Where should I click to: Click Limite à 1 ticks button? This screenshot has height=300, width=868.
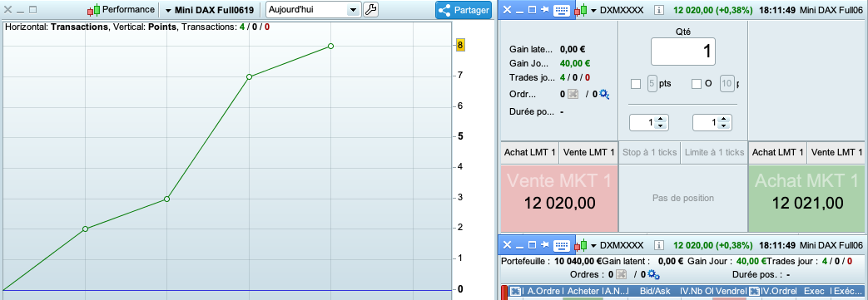(x=714, y=152)
